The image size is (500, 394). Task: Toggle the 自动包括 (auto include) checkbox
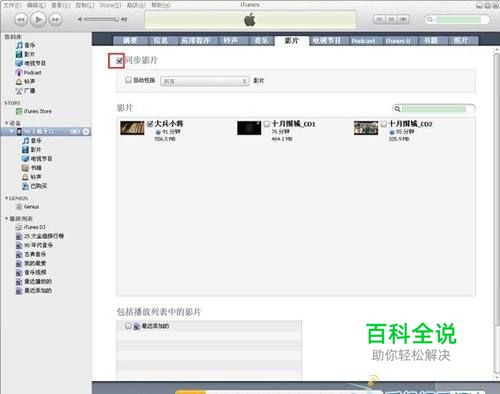click(128, 80)
